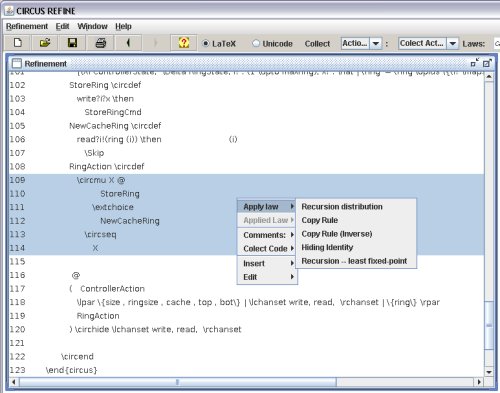Choose Copy Rule law
This screenshot has height=393, width=500.
356,220
